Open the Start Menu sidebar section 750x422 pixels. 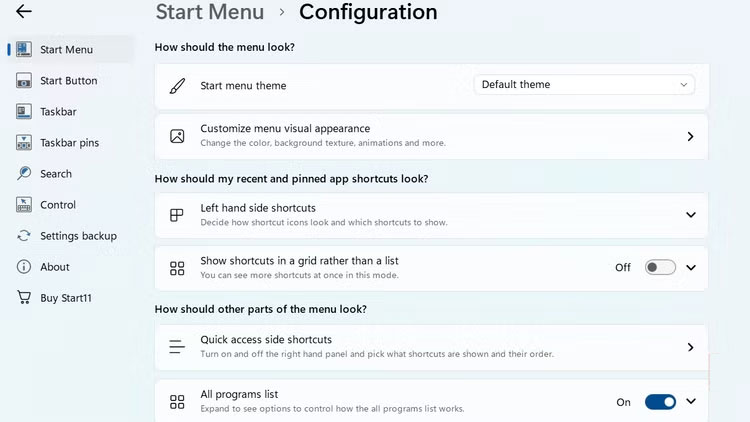pos(66,49)
